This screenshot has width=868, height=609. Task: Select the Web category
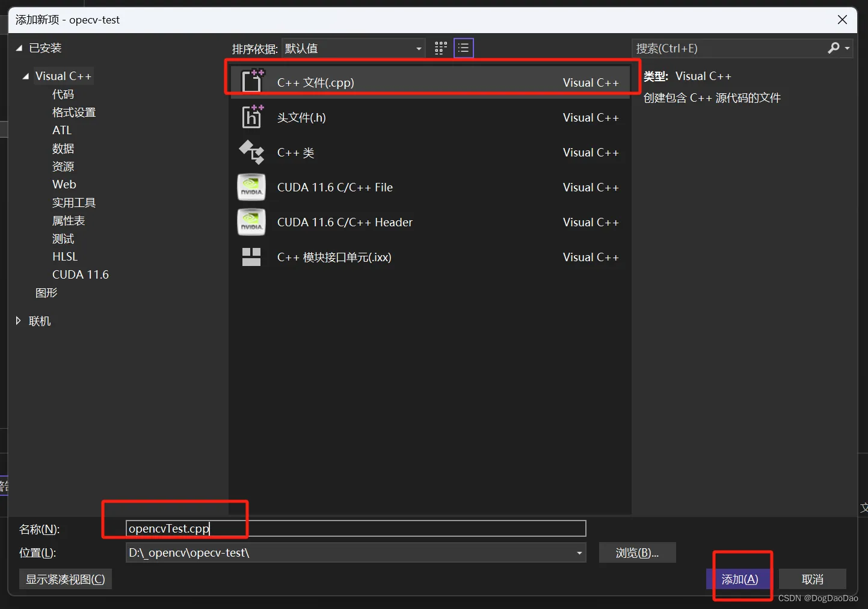tap(64, 185)
